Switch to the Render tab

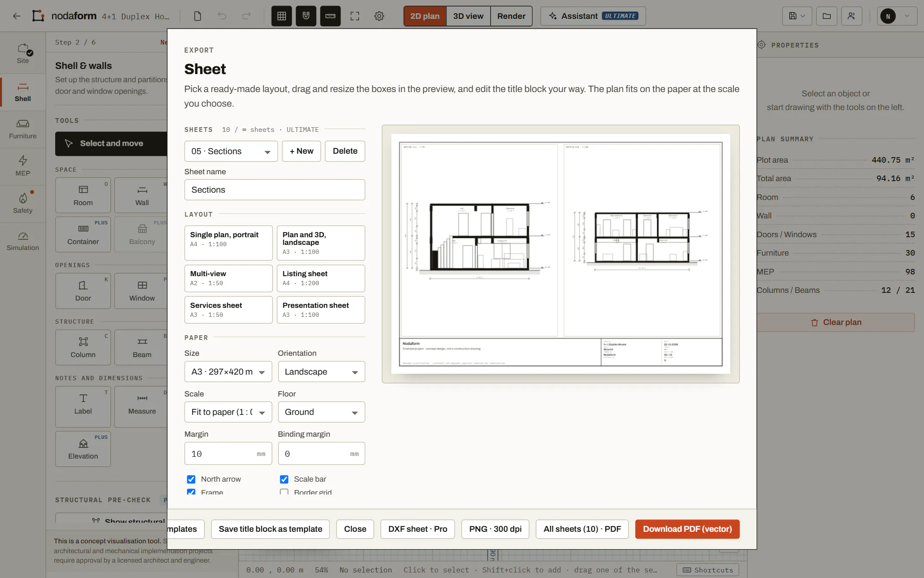[511, 16]
